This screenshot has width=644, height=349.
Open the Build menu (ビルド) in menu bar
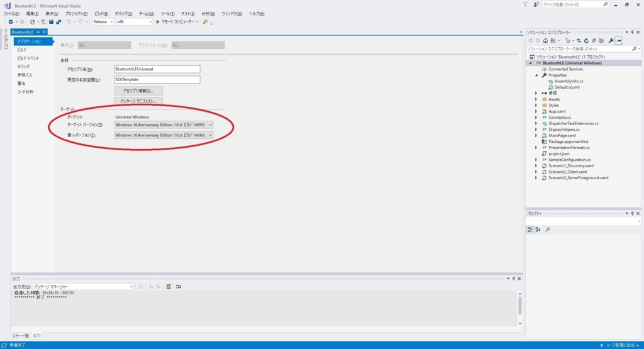[101, 14]
